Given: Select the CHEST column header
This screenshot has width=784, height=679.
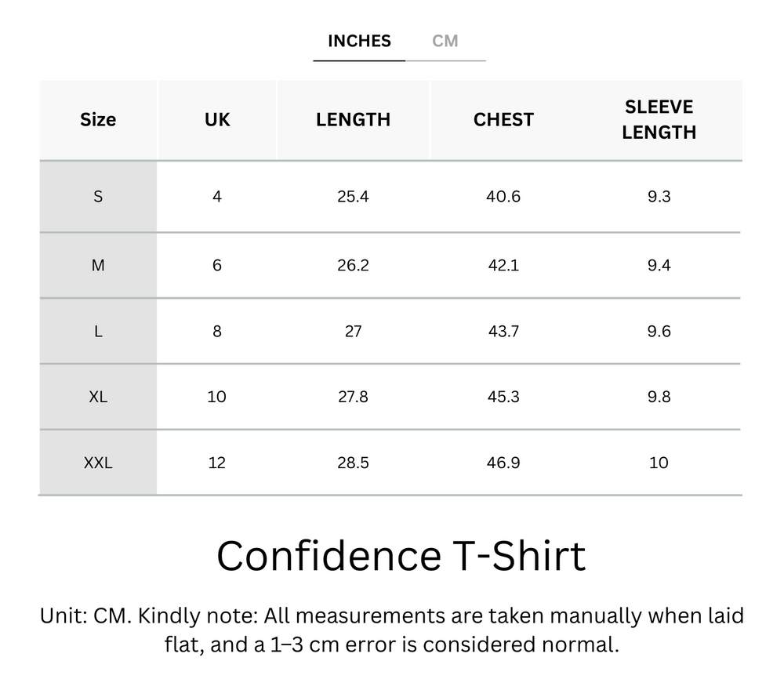Looking at the screenshot, I should coord(504,119).
